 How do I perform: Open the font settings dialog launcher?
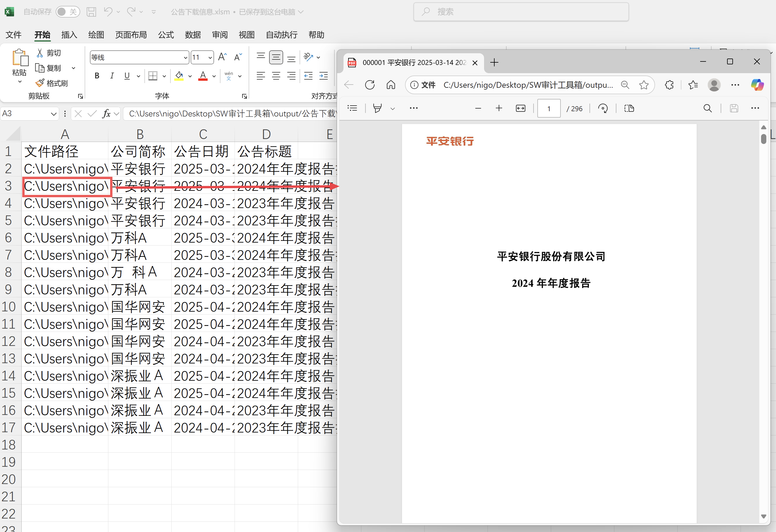point(245,96)
